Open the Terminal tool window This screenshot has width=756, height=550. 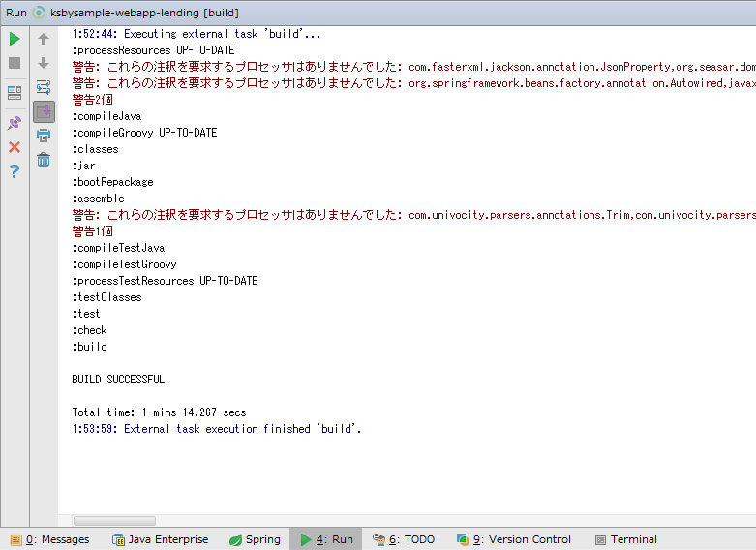click(626, 539)
